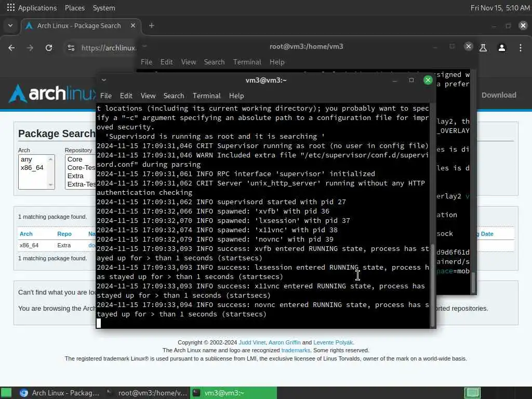Select 'x86_64' in the Arch list
The image size is (532, 399).
click(32, 168)
